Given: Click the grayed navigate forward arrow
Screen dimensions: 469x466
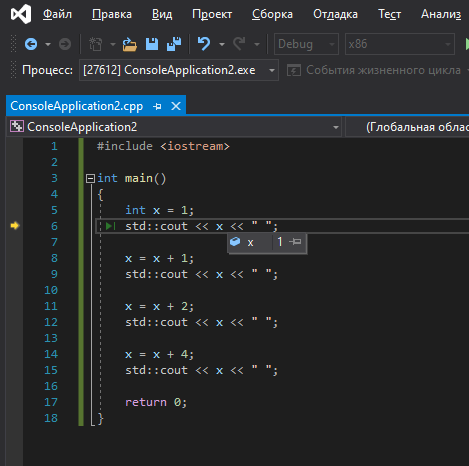Looking at the screenshot, I should (x=65, y=44).
